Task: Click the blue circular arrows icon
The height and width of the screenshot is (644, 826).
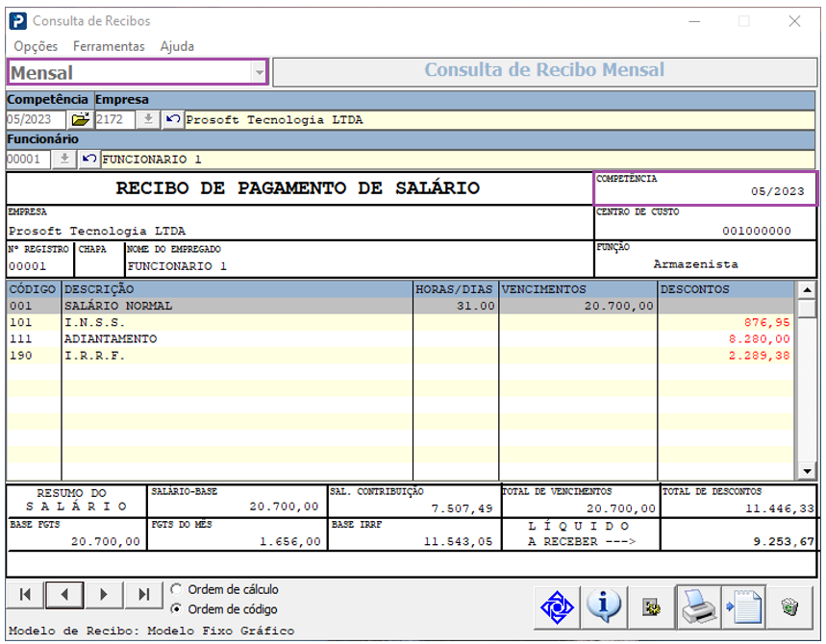Action: point(557,607)
